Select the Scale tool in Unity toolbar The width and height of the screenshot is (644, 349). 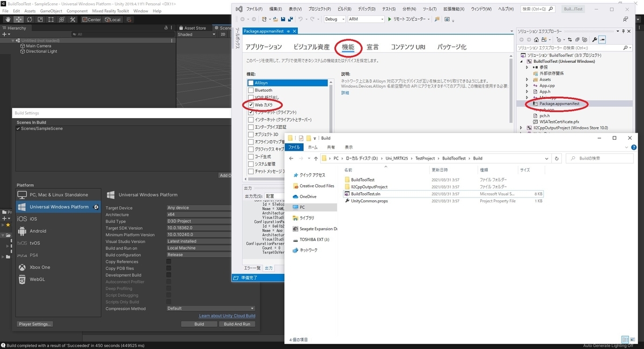point(40,19)
